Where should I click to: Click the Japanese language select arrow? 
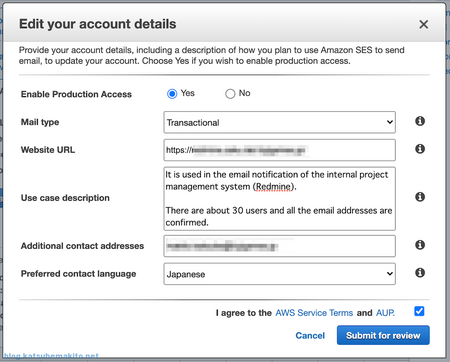coord(389,274)
